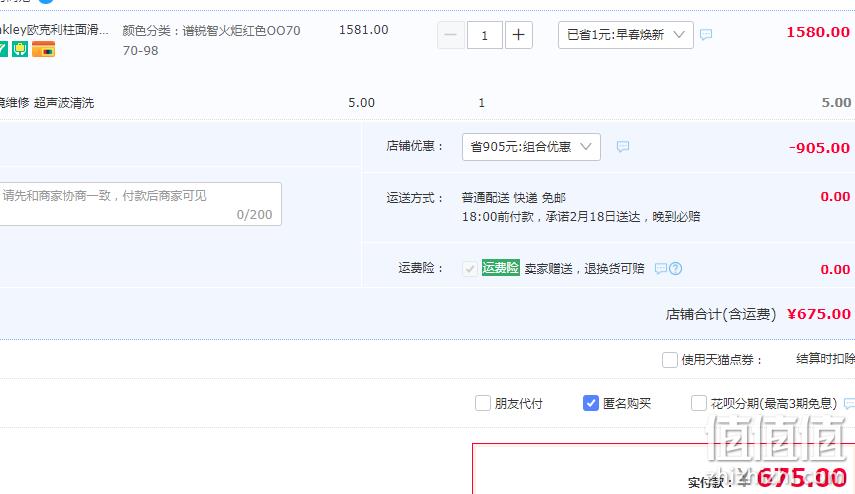The height and width of the screenshot is (494, 855).
Task: Open the shipping insurance help question icon
Action: (x=675, y=268)
